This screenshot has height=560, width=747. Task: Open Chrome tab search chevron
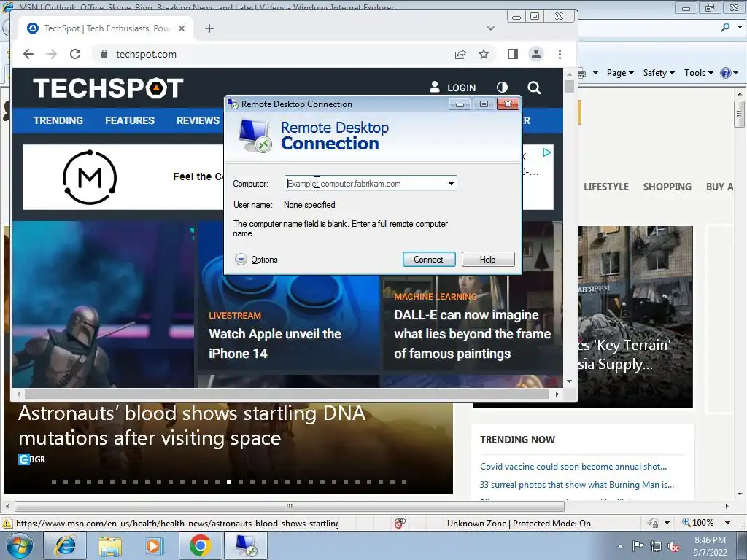click(491, 28)
